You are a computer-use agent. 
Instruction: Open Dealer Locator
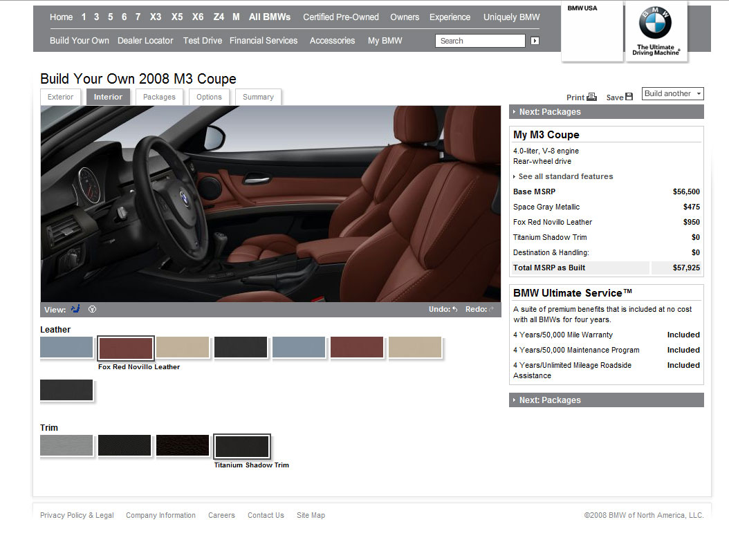145,41
